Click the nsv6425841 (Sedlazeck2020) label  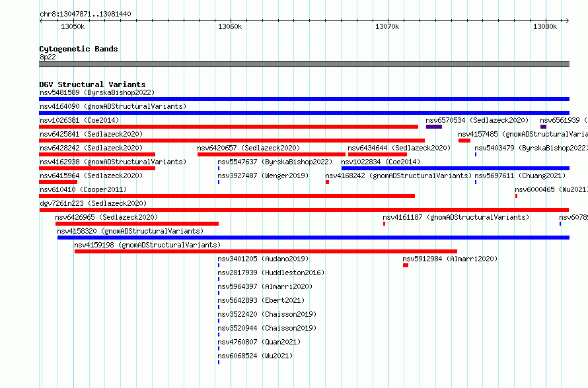(x=91, y=134)
